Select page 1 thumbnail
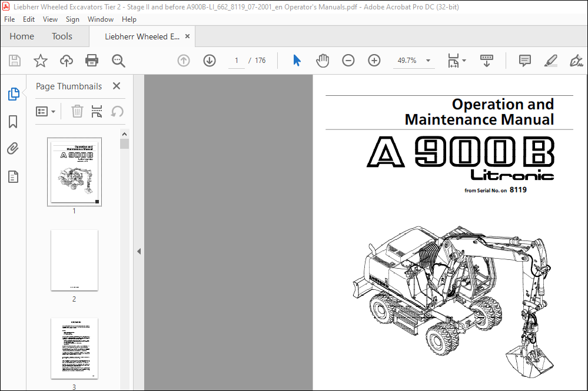 (74, 172)
